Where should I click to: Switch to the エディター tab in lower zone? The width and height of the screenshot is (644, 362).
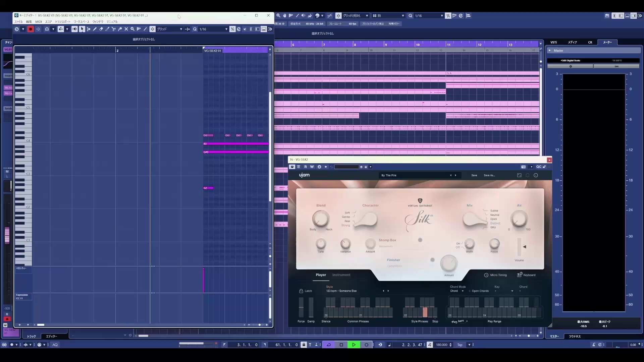pyautogui.click(x=51, y=336)
